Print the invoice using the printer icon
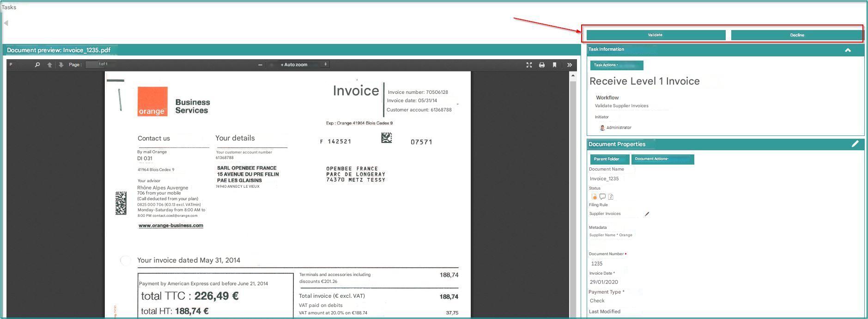Viewport: 868px width, 319px height. coord(542,65)
